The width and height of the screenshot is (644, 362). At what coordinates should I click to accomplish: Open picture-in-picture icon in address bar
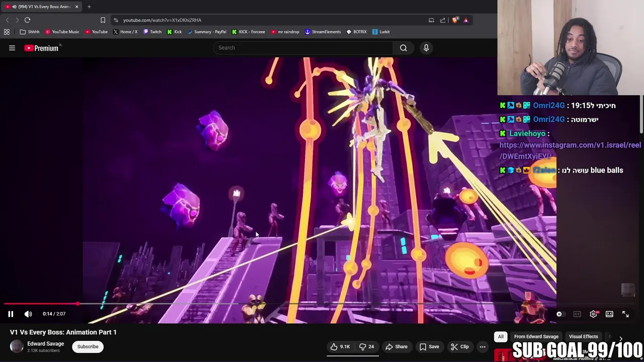(431, 20)
